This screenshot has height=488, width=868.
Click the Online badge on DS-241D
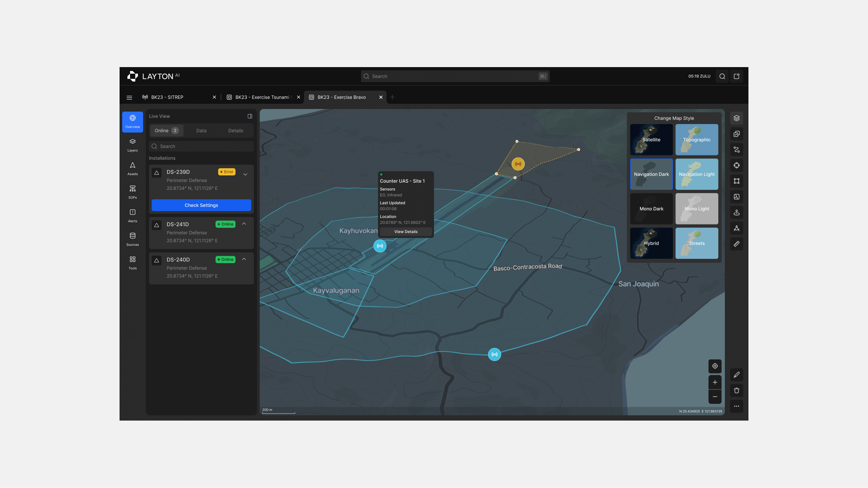click(225, 224)
